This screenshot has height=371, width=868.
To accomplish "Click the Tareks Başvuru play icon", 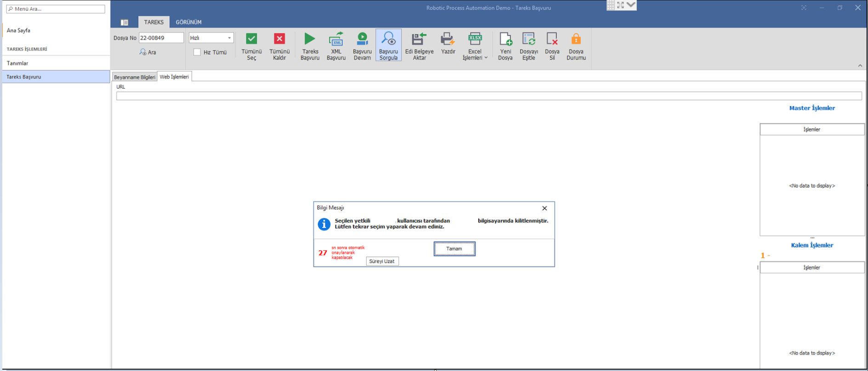I will [310, 39].
